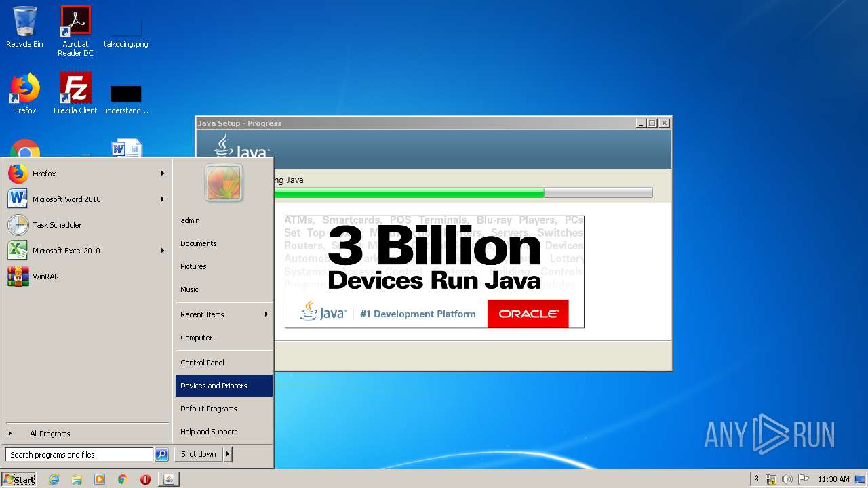Click the taskbar clock showing 11:30 AM
This screenshot has height=488, width=868.
point(833,479)
